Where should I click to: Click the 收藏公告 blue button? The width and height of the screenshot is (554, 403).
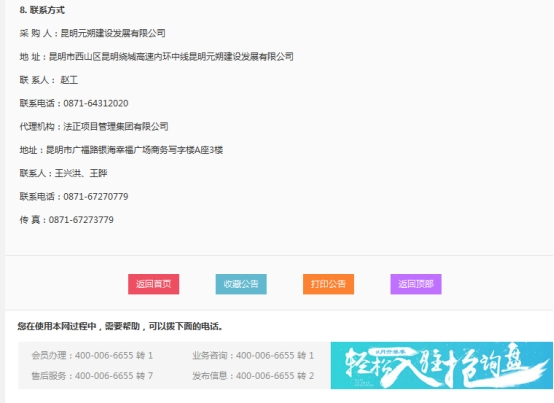coord(241,284)
